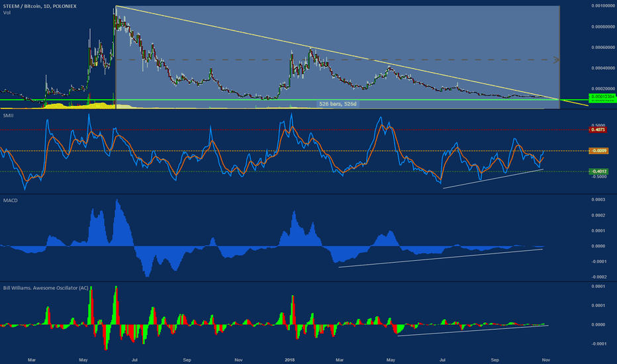Viewport: 617px width, 364px height.
Task: Click the Nov 2017 label on time axis
Action: click(x=238, y=360)
